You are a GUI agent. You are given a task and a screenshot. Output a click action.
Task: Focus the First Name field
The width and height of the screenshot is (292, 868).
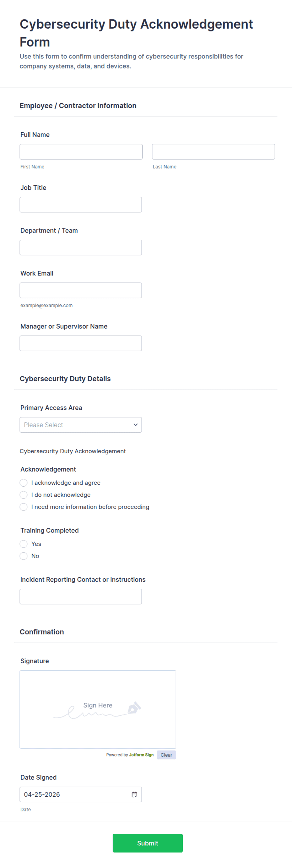click(x=81, y=152)
